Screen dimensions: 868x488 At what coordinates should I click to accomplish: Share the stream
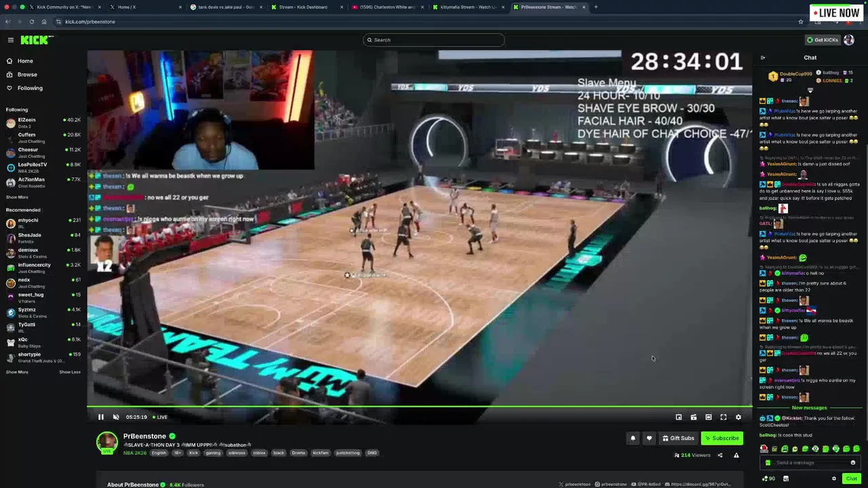pos(720,455)
